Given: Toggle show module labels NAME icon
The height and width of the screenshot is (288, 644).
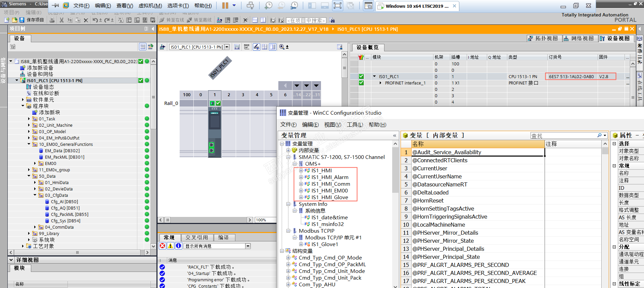Looking at the screenshot, I should pyautogui.click(x=247, y=47).
